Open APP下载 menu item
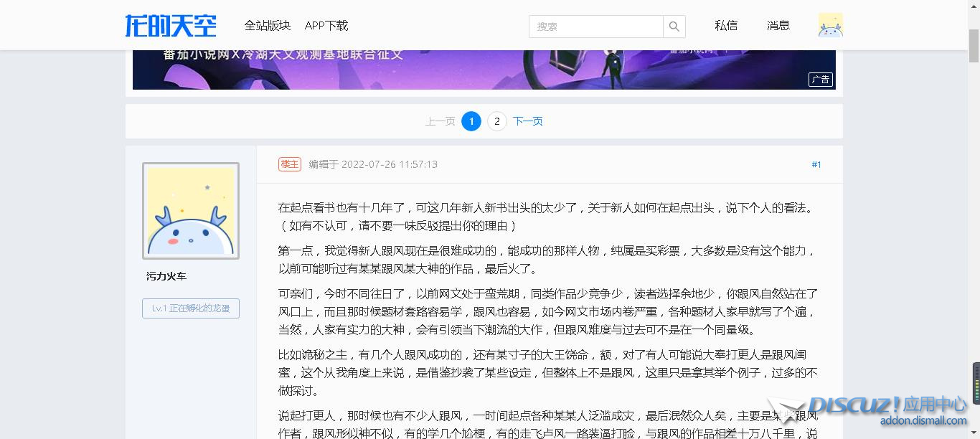The width and height of the screenshot is (980, 439). click(326, 26)
